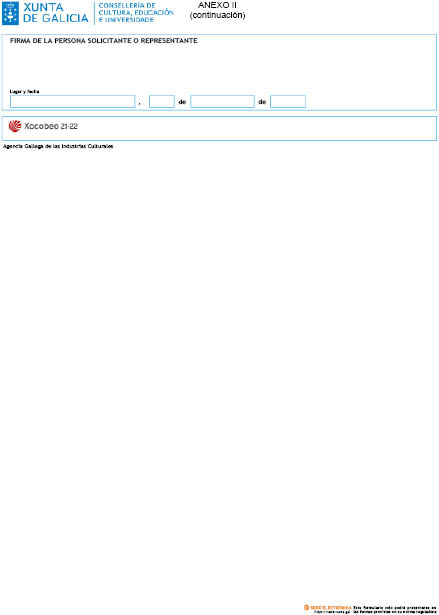Select the day field before first 'de'

coord(162,102)
